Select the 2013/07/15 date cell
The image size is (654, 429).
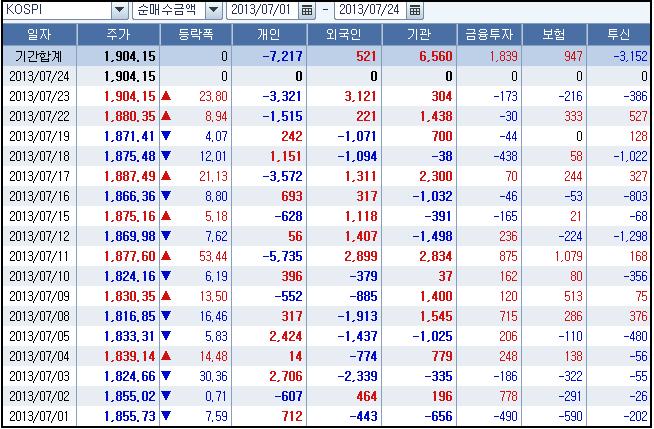pyautogui.click(x=40, y=216)
